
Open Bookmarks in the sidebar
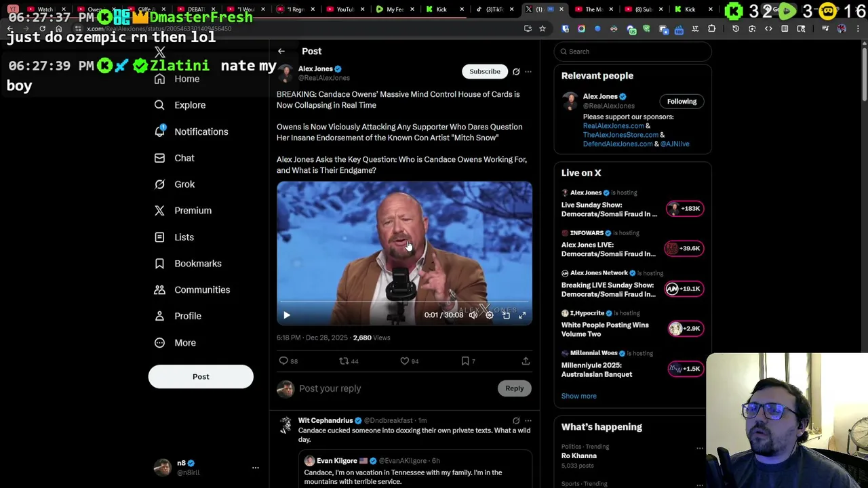point(187,264)
